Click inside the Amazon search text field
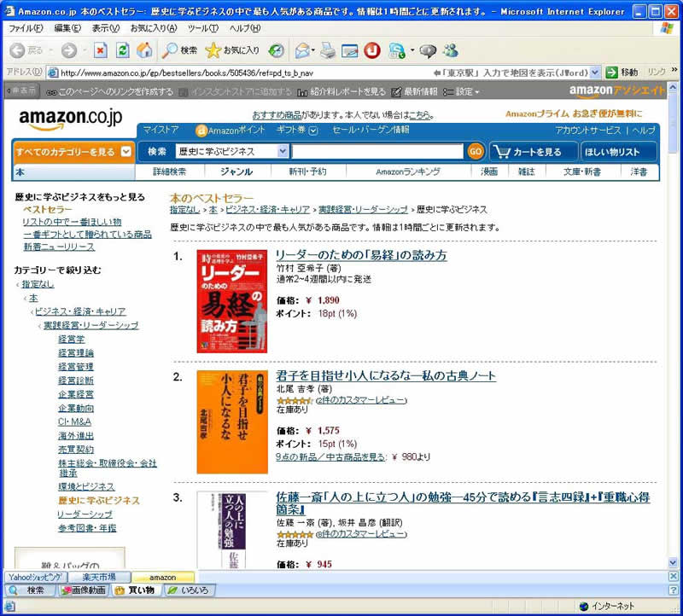Screen dimensions: 683x616 click(377, 151)
